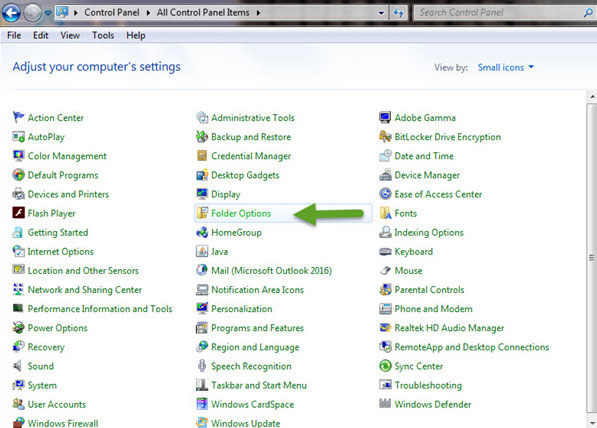Open the Device Manager link
Image resolution: width=597 pixels, height=428 pixels.
(427, 175)
